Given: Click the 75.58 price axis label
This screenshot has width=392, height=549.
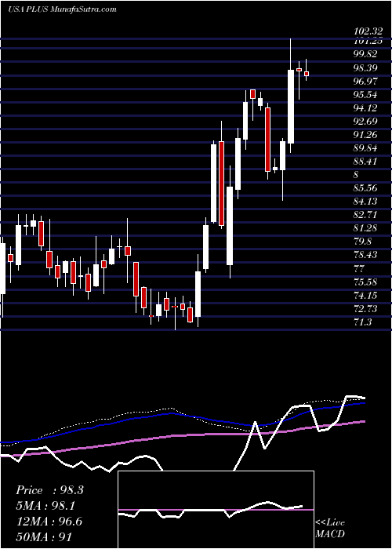Looking at the screenshot, I should coord(366,282).
